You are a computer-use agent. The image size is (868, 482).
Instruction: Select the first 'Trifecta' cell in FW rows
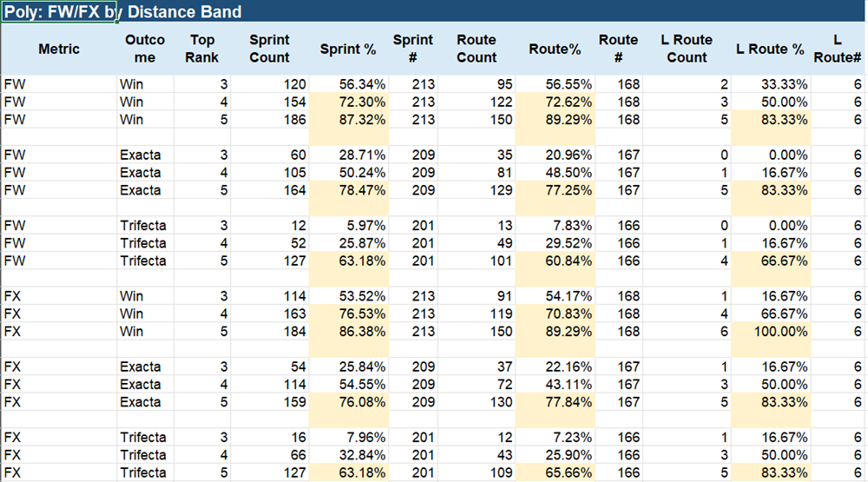click(145, 226)
